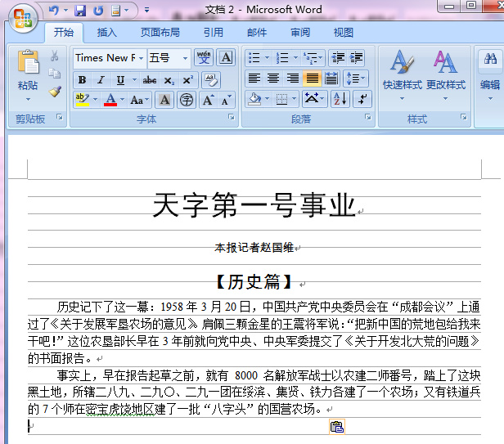The height and width of the screenshot is (444, 504).
Task: Click the binoculars Find icon
Action: point(490,59)
